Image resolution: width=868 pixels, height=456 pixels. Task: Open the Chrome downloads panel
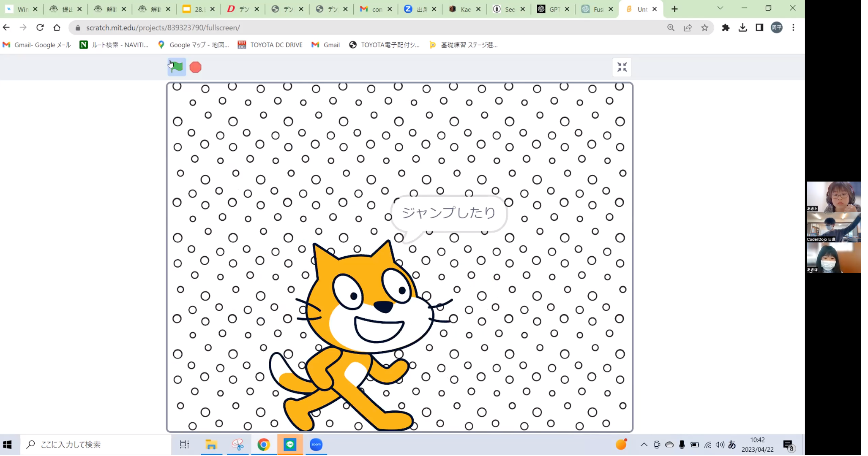[x=742, y=27]
